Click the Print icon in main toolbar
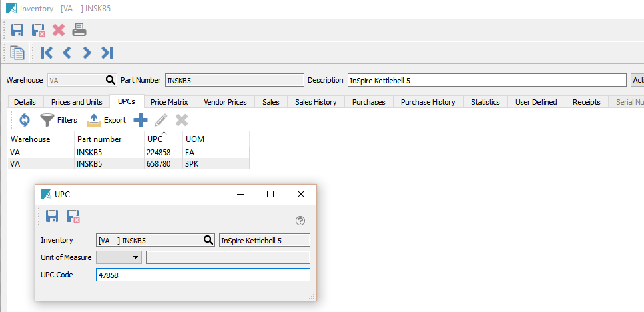 point(79,30)
